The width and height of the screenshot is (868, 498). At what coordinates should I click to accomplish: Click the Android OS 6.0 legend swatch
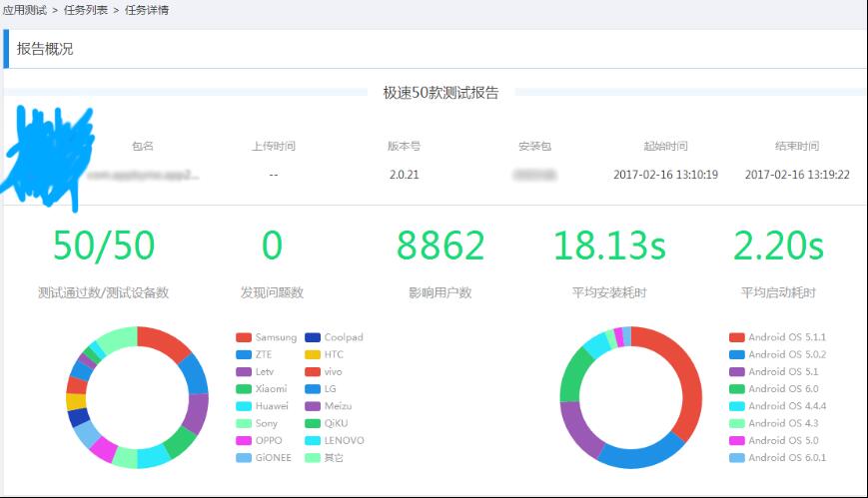pos(737,389)
